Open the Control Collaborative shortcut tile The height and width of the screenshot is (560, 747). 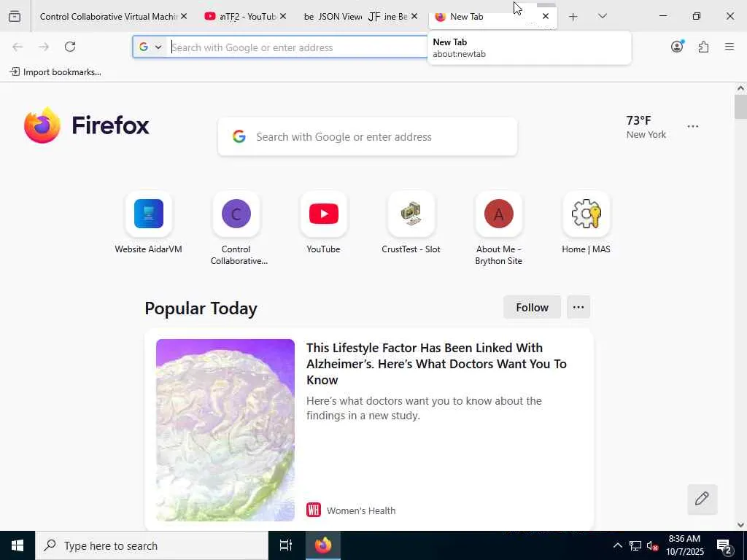tap(236, 228)
